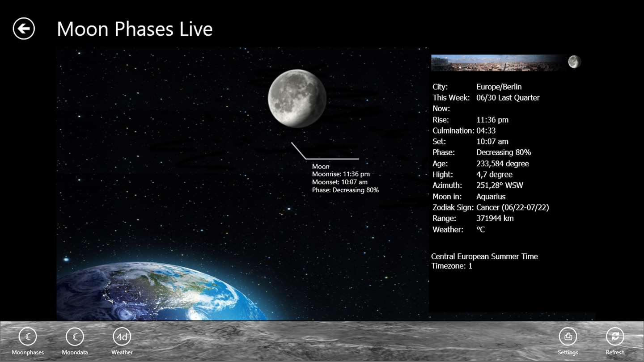Viewport: 644px width, 362px height.
Task: Click the small moon icon beside the panorama
Action: click(574, 62)
